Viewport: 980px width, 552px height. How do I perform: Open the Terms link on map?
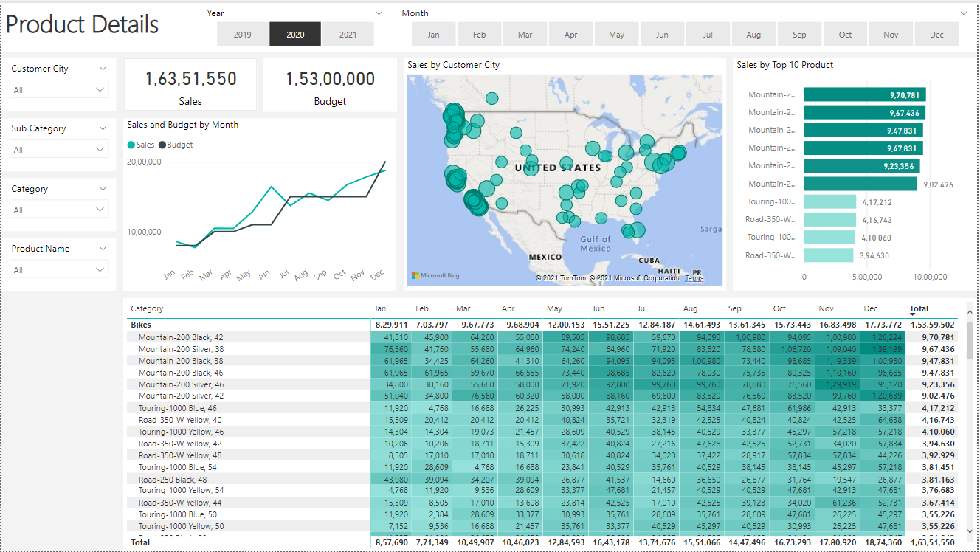[x=694, y=278]
